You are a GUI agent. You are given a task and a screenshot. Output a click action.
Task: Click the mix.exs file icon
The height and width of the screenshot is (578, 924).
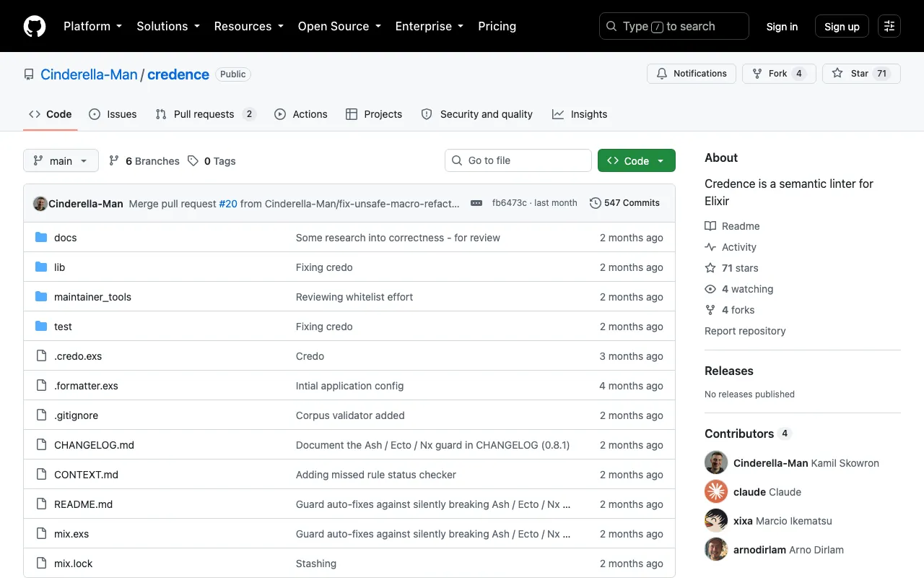click(x=41, y=534)
